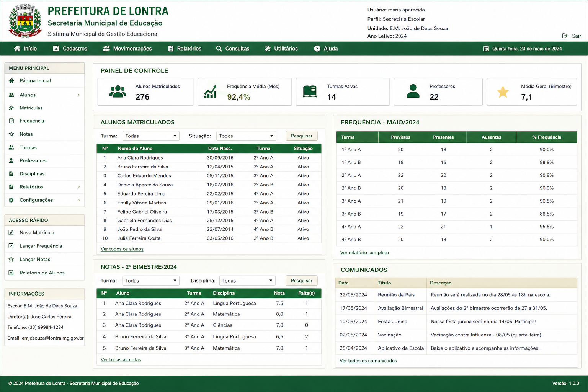Open the Turma dropdown in Alunos Matriculados

[150, 136]
